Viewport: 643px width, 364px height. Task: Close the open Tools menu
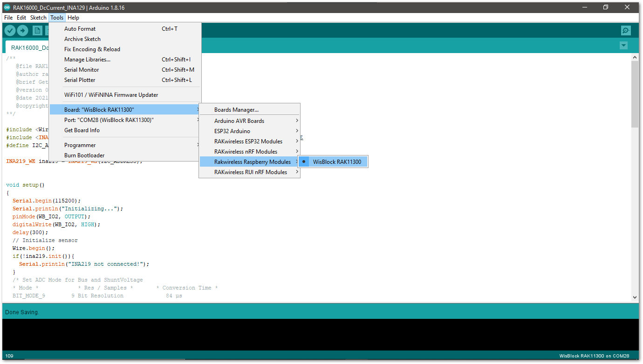57,18
